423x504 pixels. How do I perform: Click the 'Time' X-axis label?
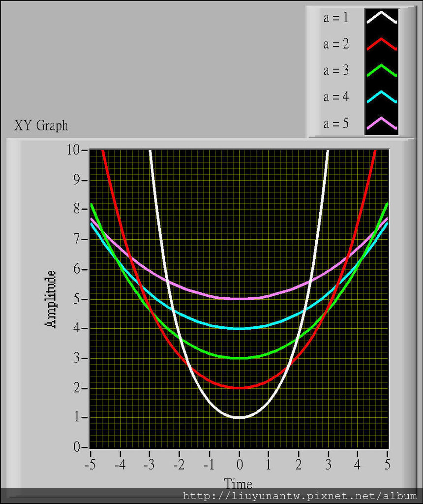point(238,483)
